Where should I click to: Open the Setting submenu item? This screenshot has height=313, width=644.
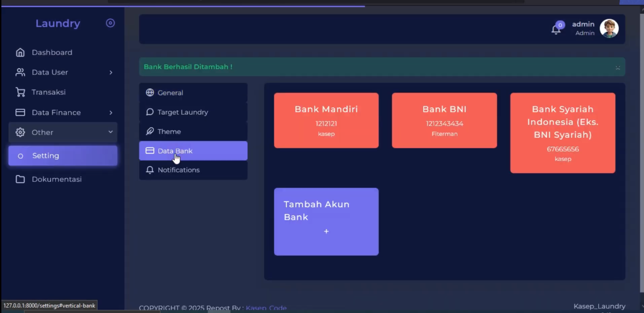click(63, 156)
